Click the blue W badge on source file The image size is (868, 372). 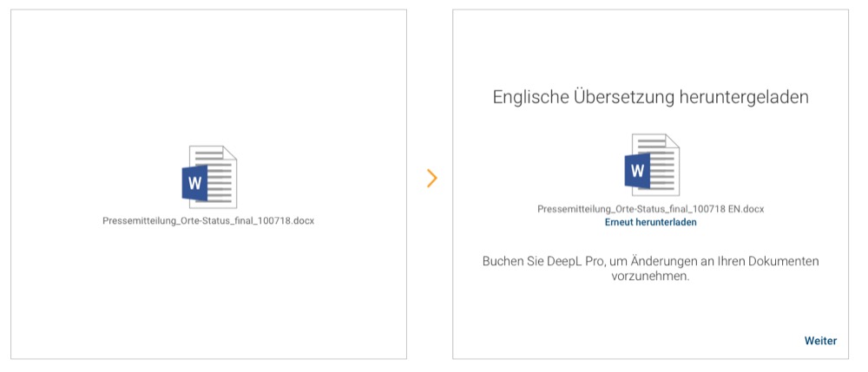[x=194, y=183]
